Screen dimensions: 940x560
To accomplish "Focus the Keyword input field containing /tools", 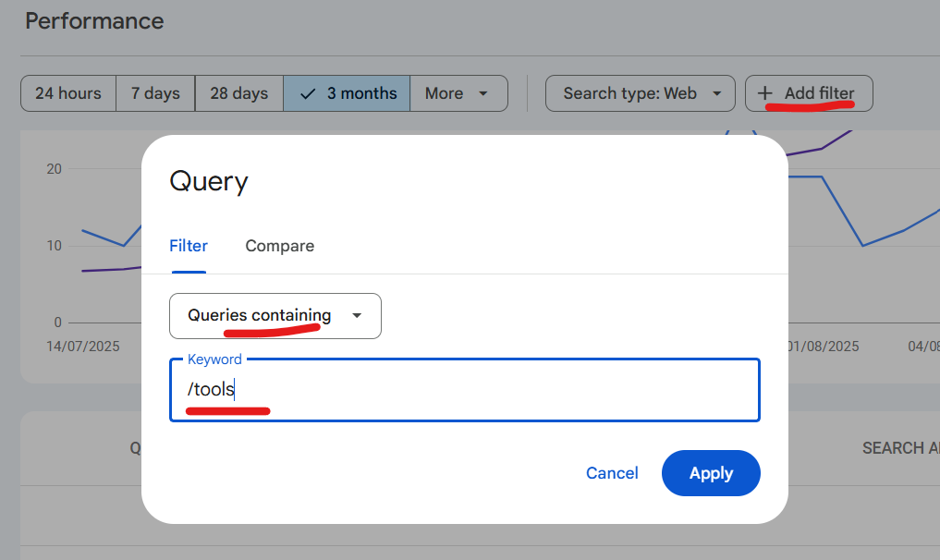I will tap(464, 390).
